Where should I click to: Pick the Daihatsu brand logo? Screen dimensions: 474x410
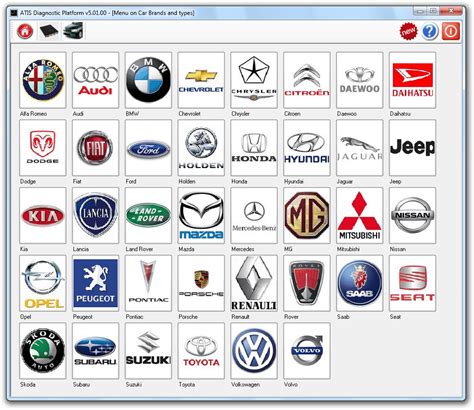tap(412, 80)
